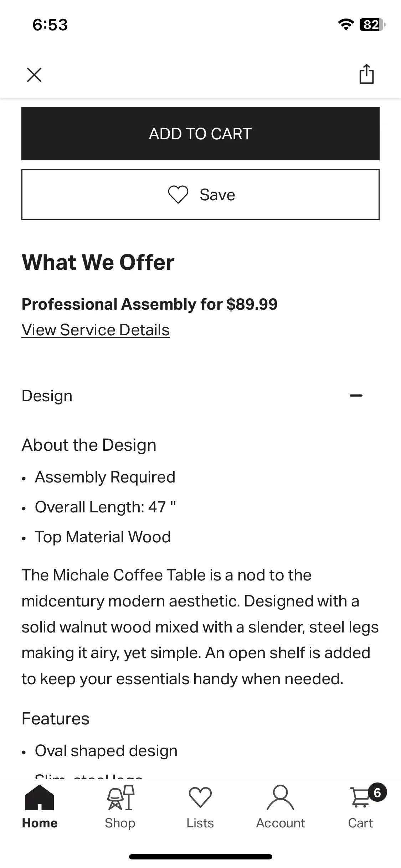Tap the cart badge showing 6

pyautogui.click(x=377, y=792)
